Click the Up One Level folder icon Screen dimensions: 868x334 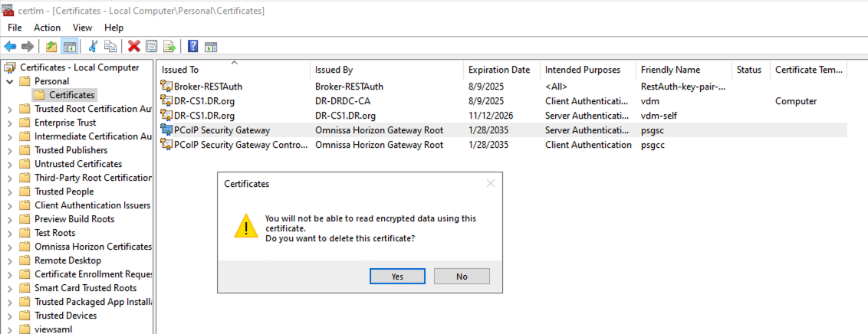click(x=51, y=46)
